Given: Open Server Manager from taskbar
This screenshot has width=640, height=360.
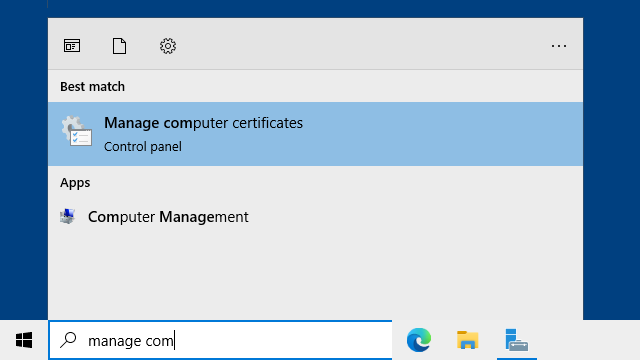Looking at the screenshot, I should click(x=516, y=340).
